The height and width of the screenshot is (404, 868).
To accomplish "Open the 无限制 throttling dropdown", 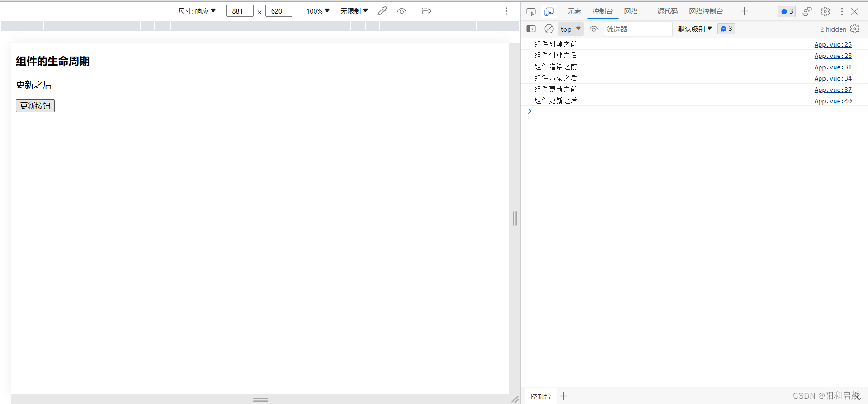I will [x=354, y=11].
